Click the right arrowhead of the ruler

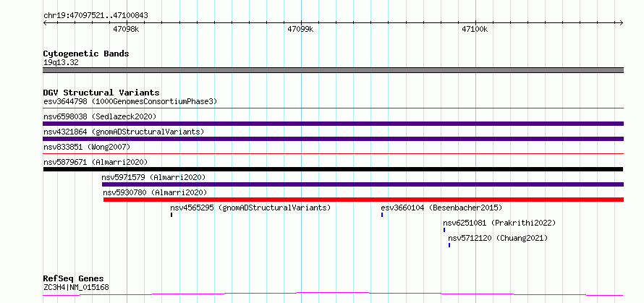point(622,22)
